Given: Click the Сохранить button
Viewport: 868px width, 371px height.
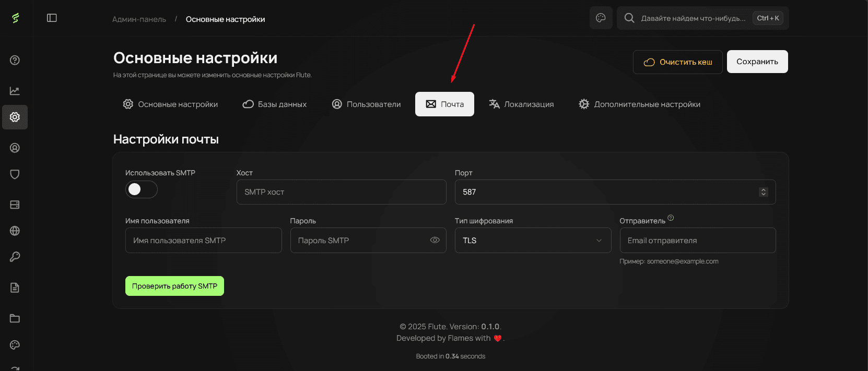Looking at the screenshot, I should 757,62.
